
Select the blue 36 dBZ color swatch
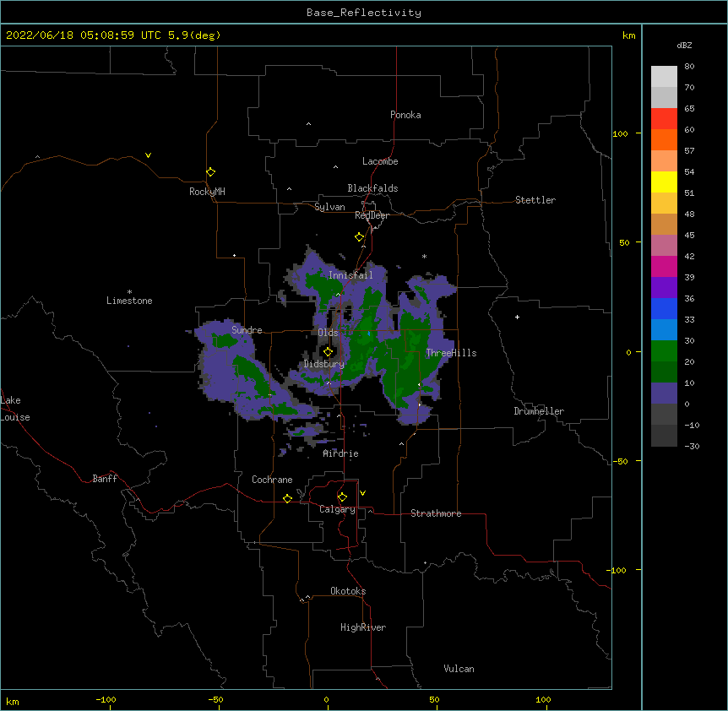(x=664, y=308)
